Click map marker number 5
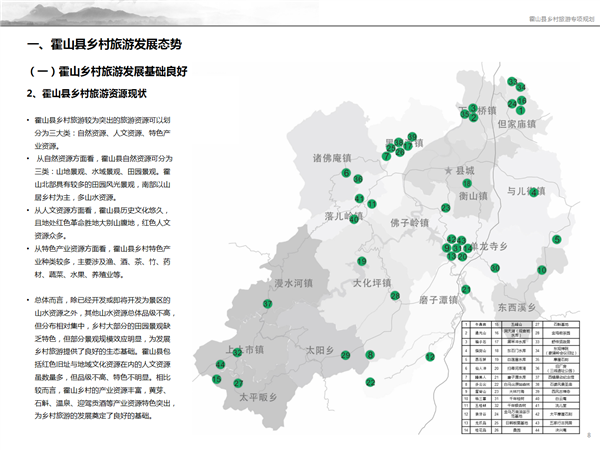600x450 pixels. coord(557,240)
